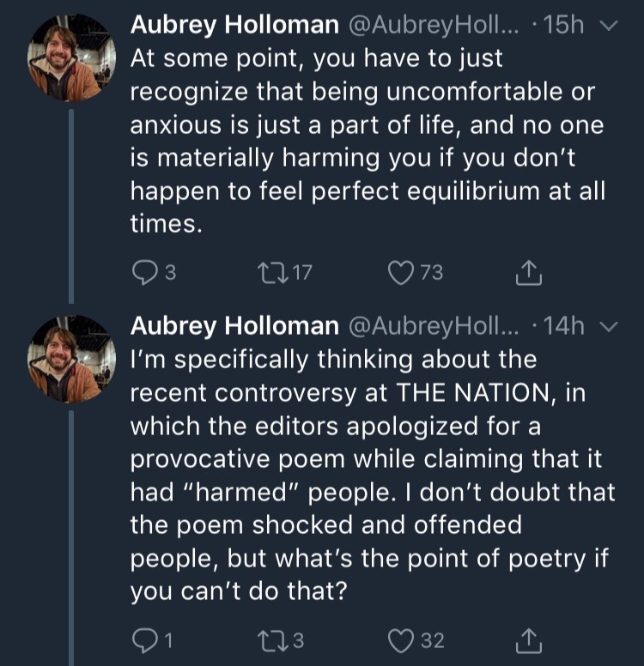Share the second tweet about poetry

(x=524, y=640)
